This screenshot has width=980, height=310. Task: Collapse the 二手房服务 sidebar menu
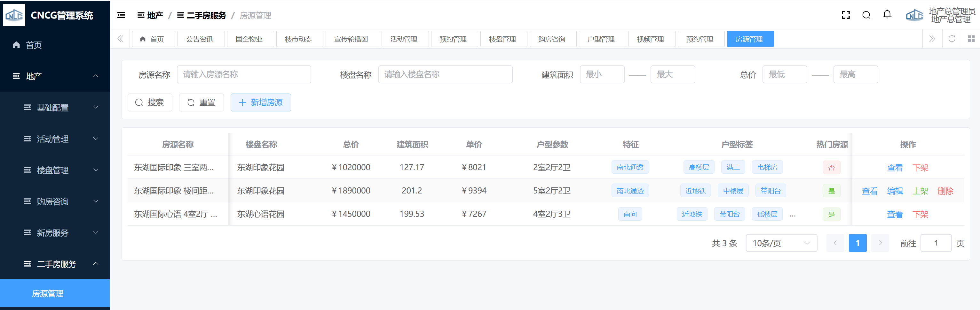[x=55, y=264]
